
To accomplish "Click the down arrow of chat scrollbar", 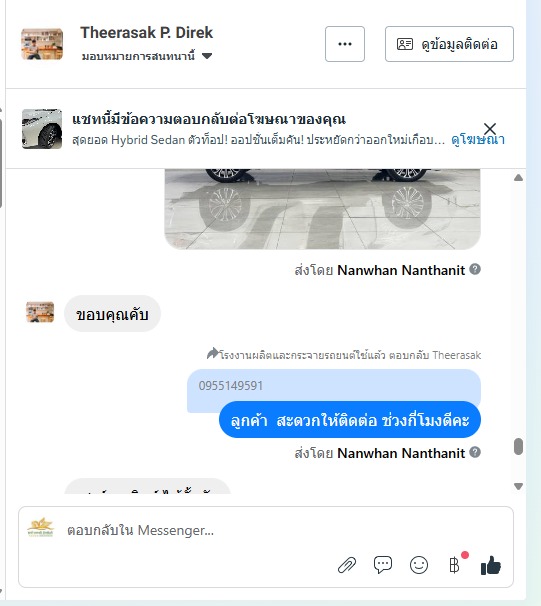I will (x=519, y=486).
